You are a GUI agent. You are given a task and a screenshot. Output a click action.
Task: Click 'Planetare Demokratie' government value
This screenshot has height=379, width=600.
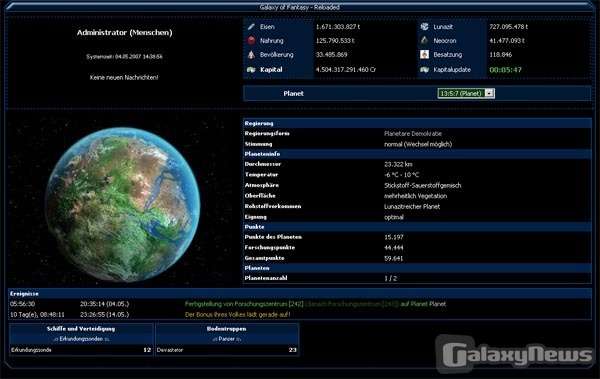[x=413, y=134]
